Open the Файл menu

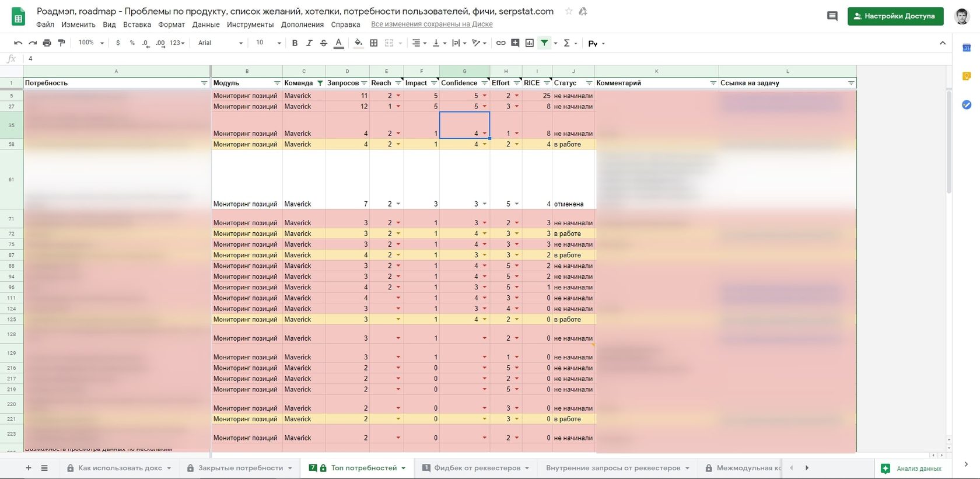pyautogui.click(x=45, y=25)
